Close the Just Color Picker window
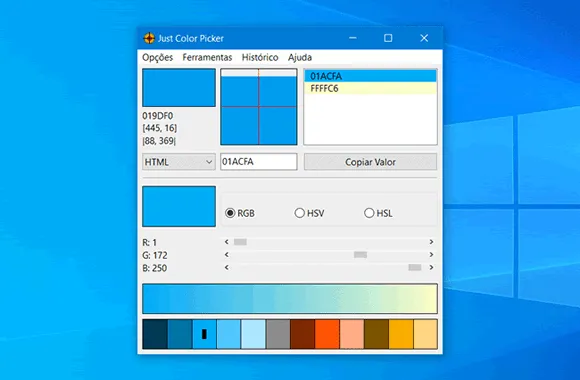Screen dimensions: 580x380 (x=424, y=38)
